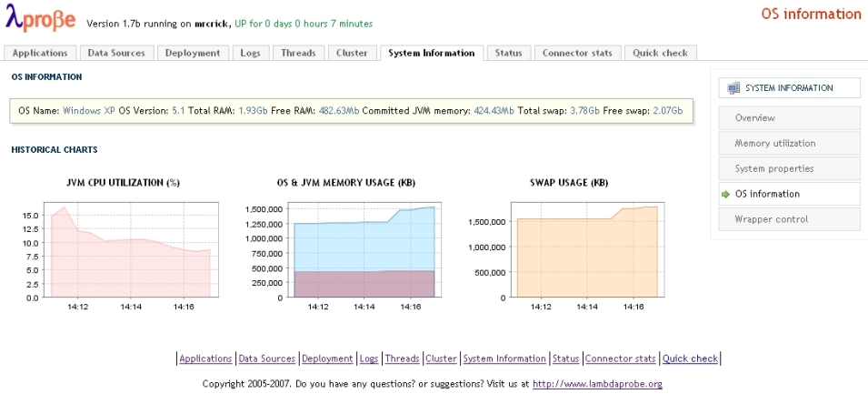Follow the footer Applications link

click(206, 358)
